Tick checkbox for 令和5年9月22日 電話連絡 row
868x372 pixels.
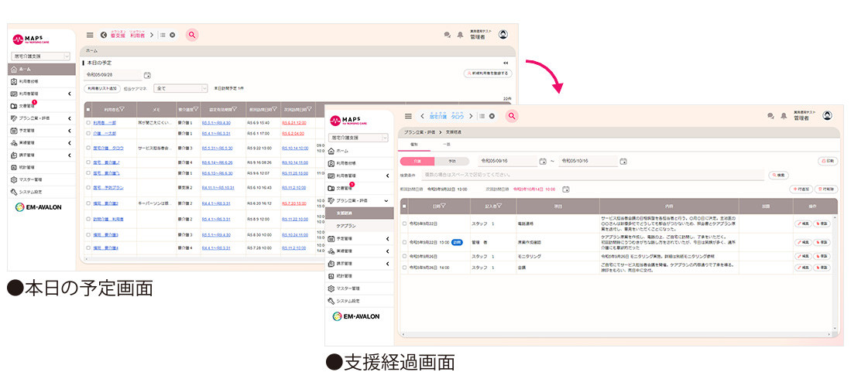[x=404, y=224]
